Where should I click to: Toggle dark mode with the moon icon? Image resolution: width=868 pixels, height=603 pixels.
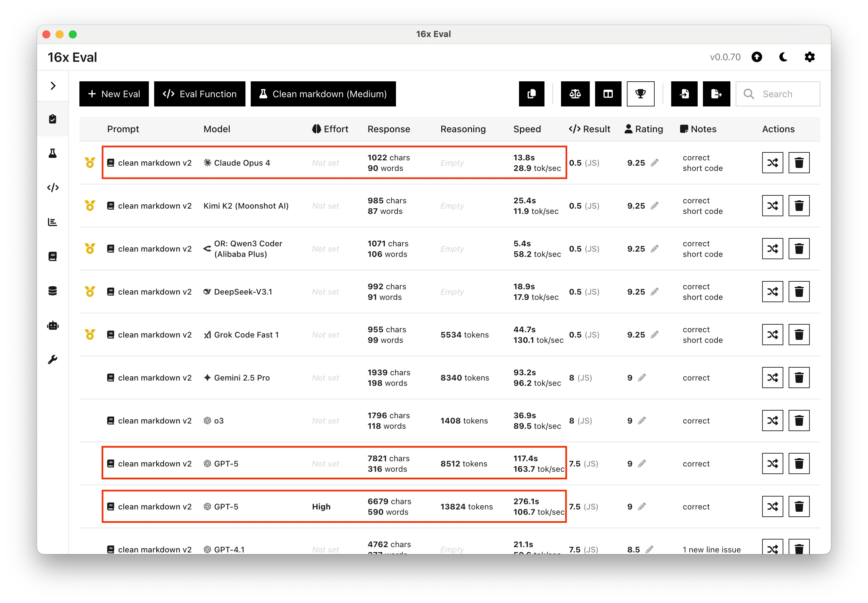click(783, 57)
